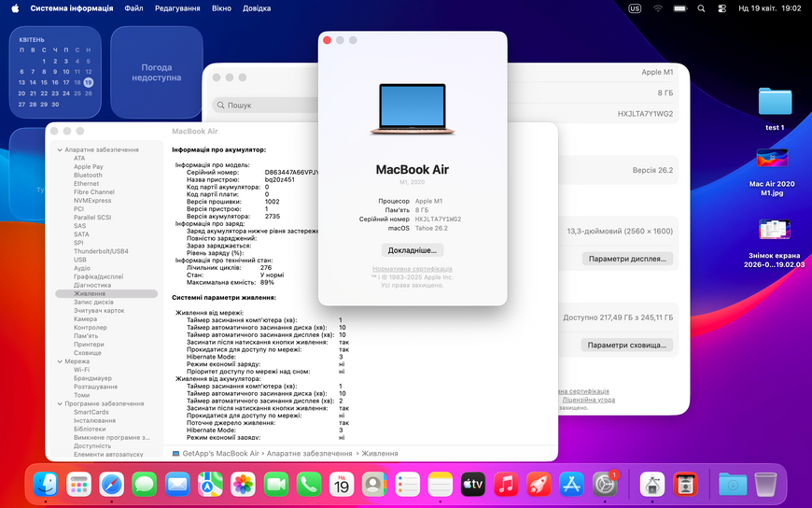Select Сховище in sidebar
This screenshot has width=812, height=508.
point(88,353)
